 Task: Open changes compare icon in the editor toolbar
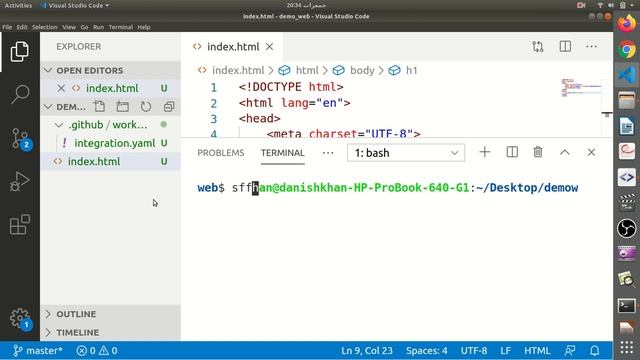(x=538, y=47)
